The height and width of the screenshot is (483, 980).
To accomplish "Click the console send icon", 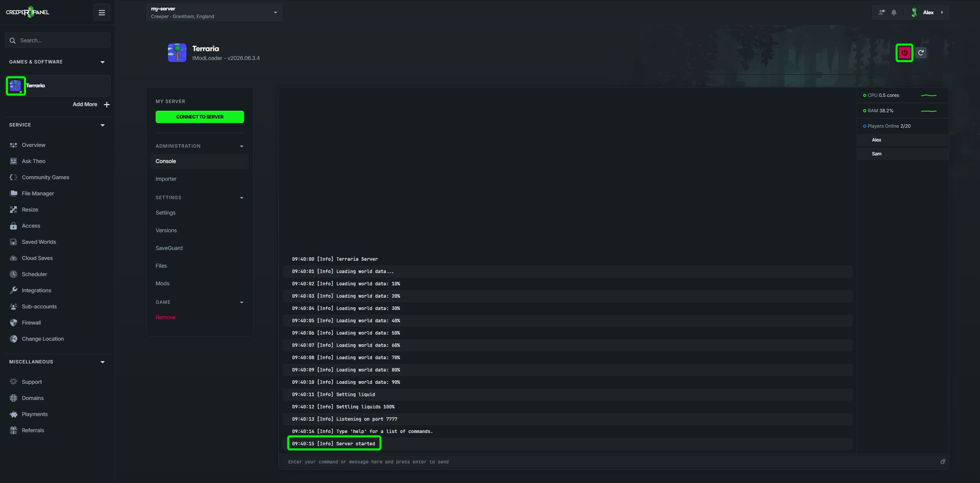I will (x=943, y=462).
